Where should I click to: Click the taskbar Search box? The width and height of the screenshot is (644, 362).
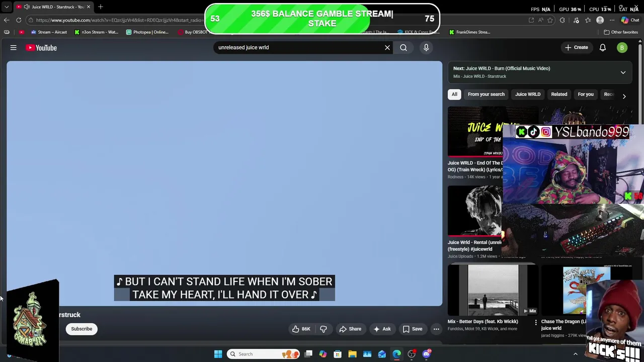click(x=263, y=354)
